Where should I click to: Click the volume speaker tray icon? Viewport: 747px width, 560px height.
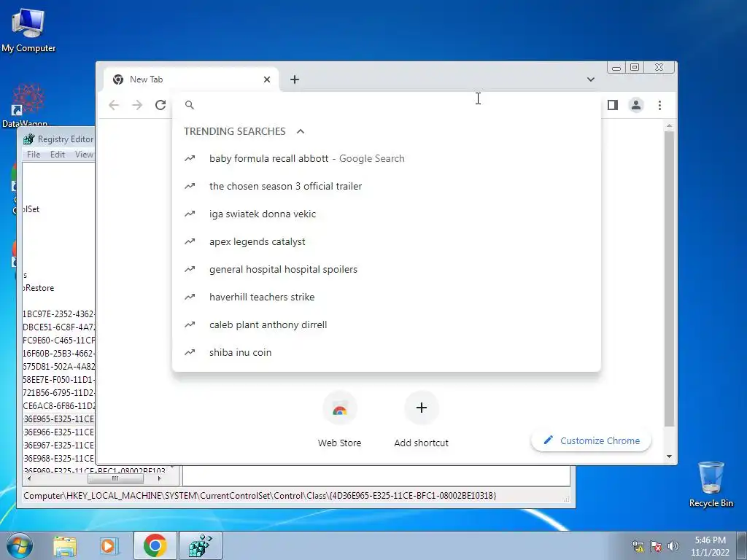(x=673, y=547)
